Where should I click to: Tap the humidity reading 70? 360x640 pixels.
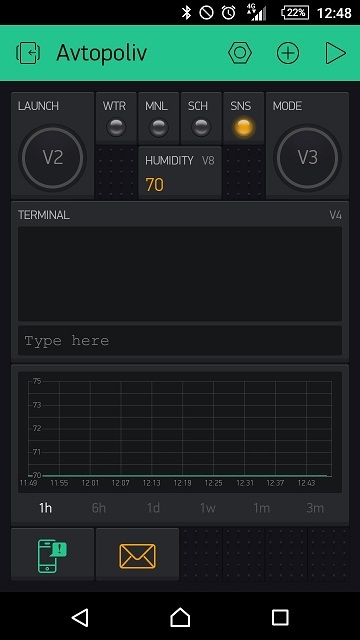[155, 185]
